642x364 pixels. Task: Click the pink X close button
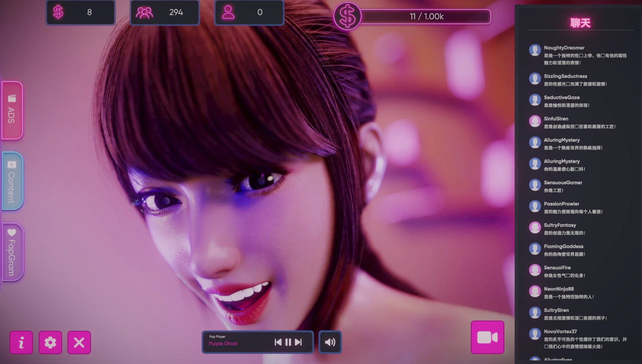(79, 342)
